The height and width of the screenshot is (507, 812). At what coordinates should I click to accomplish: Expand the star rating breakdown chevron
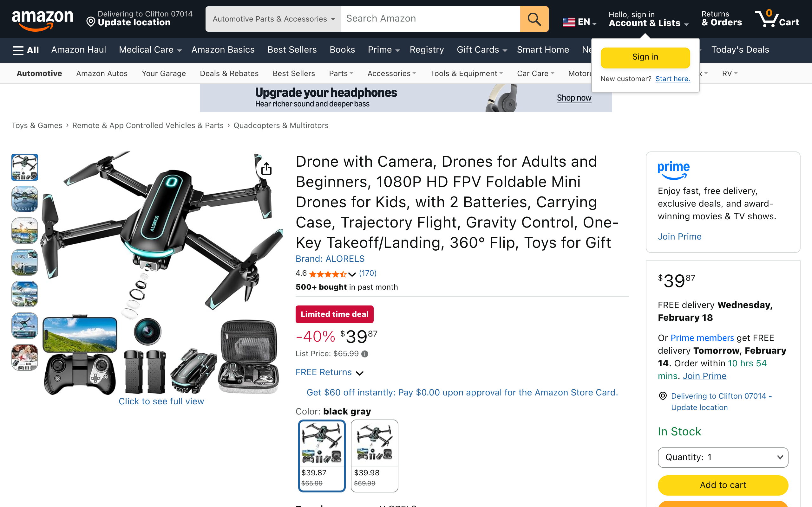click(x=352, y=274)
